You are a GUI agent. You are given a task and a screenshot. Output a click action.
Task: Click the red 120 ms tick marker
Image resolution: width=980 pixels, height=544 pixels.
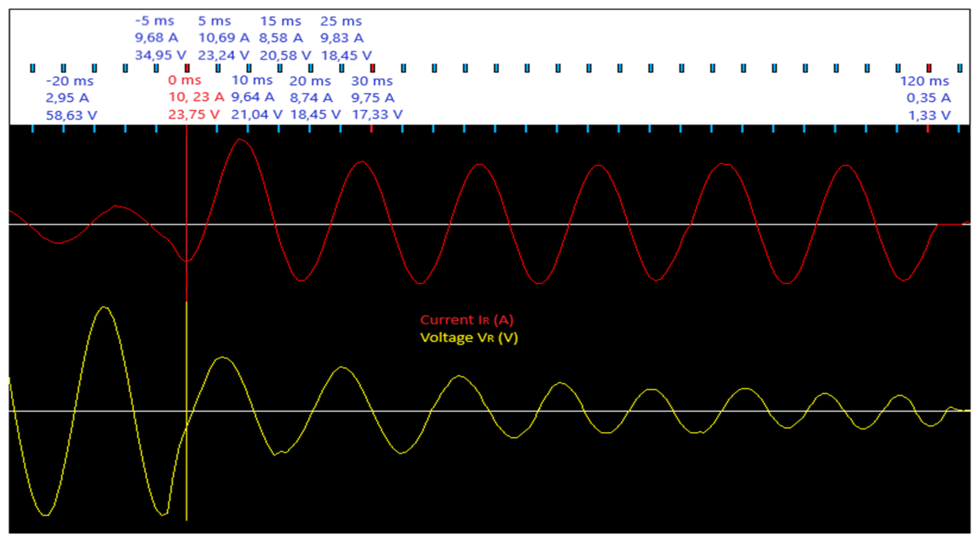[928, 68]
